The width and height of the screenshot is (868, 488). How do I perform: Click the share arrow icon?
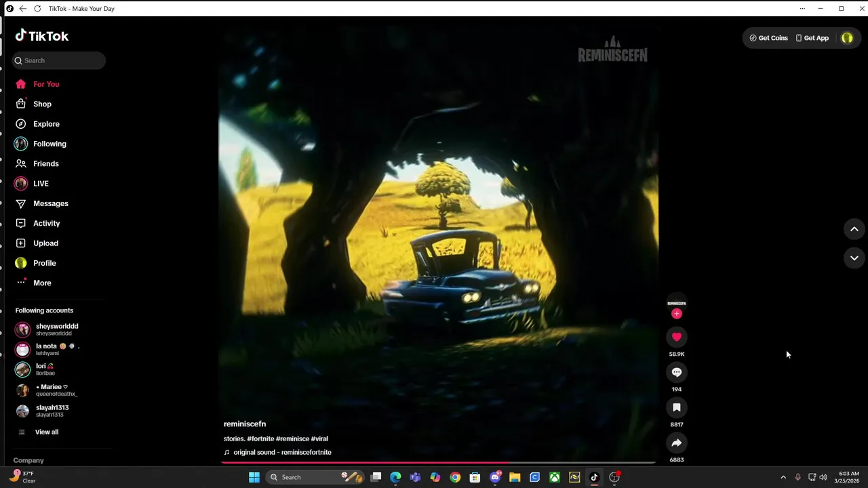[x=676, y=443]
